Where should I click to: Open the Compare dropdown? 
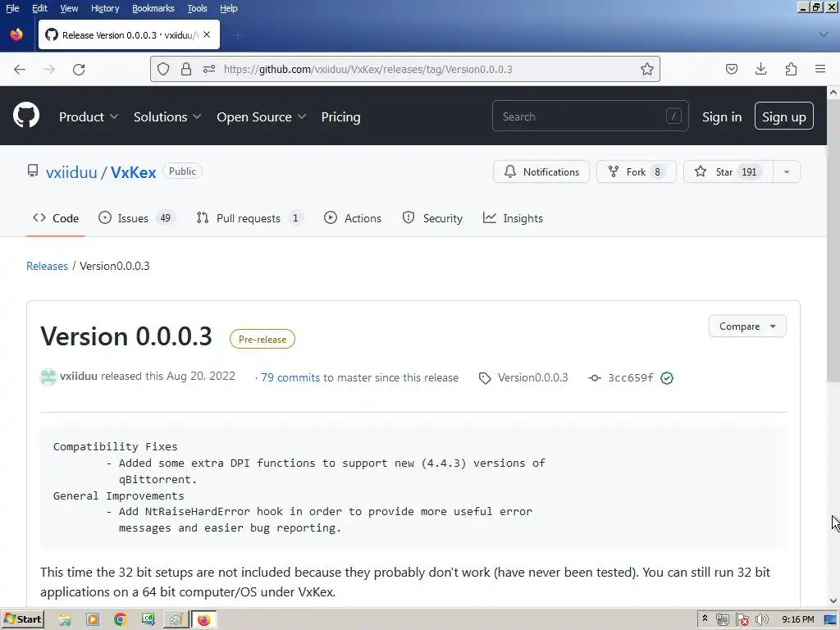click(x=747, y=326)
